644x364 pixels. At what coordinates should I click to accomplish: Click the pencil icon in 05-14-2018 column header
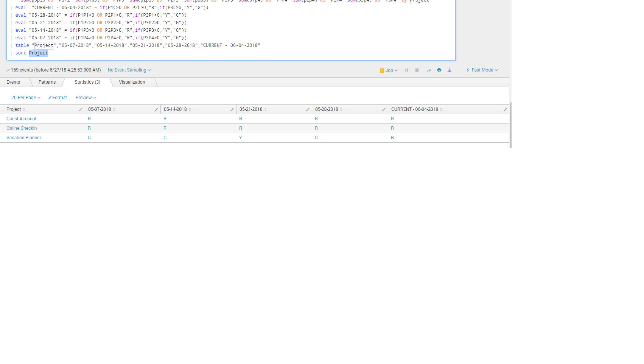[232, 109]
